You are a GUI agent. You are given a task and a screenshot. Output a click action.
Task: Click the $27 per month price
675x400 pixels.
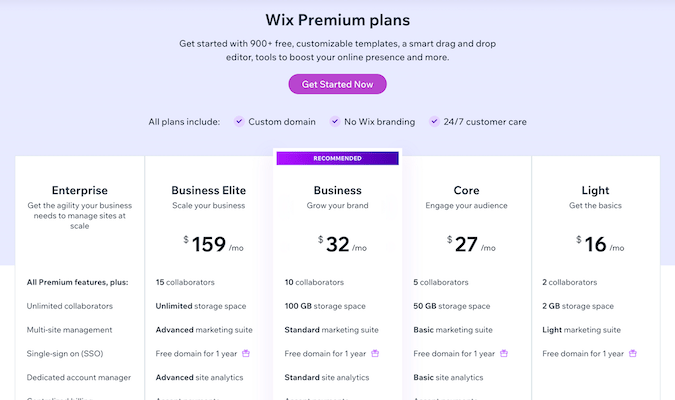coord(466,243)
